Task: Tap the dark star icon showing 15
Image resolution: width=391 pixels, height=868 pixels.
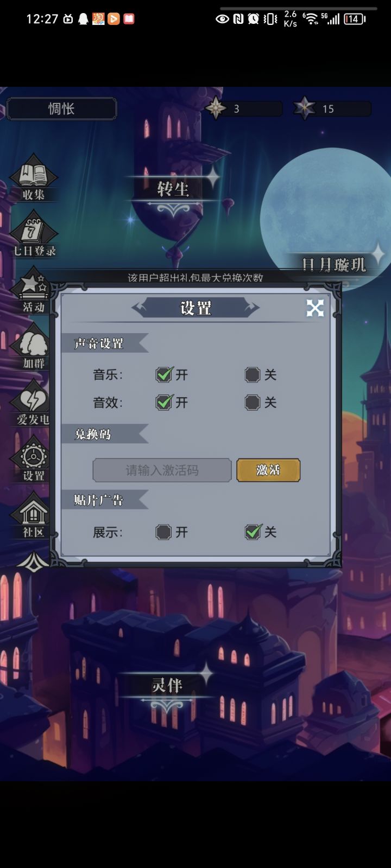Action: [304, 108]
